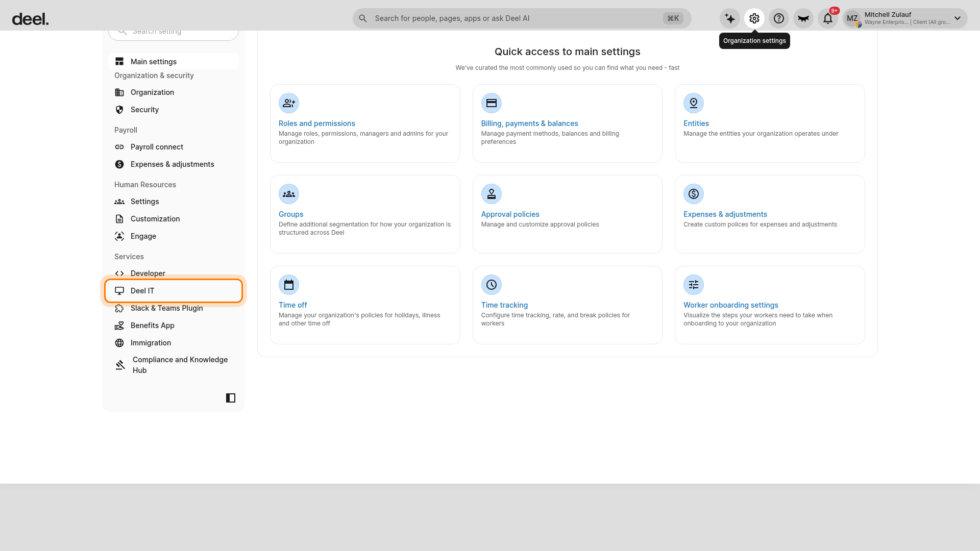Click the Compliance gavel icon

pos(120,365)
